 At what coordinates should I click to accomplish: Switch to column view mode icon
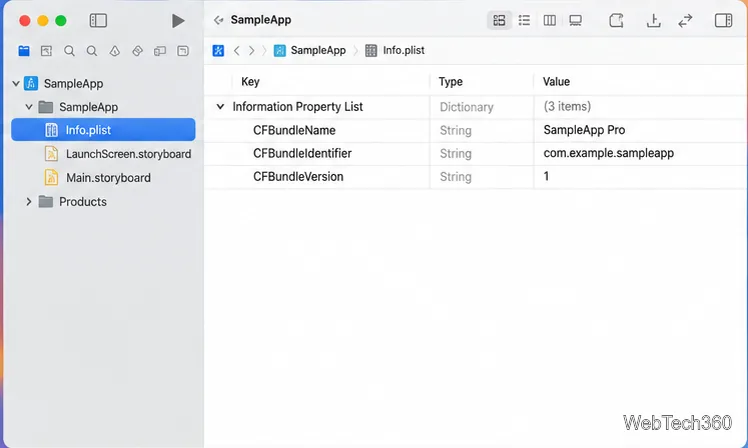click(550, 21)
